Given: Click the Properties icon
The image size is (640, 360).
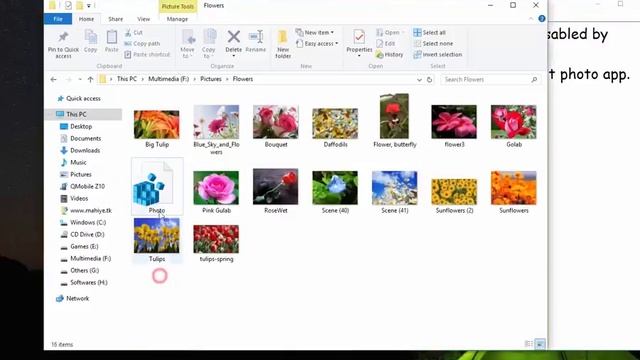Looking at the screenshot, I should tap(359, 37).
